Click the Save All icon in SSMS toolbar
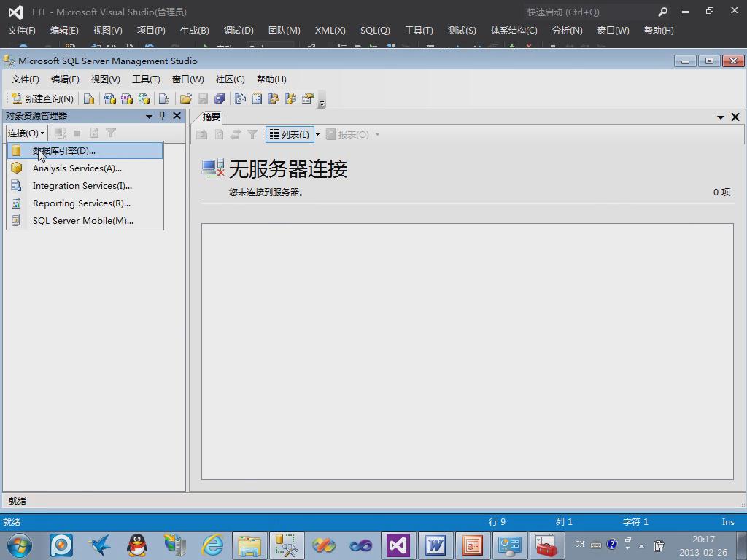747x560 pixels. click(x=220, y=98)
